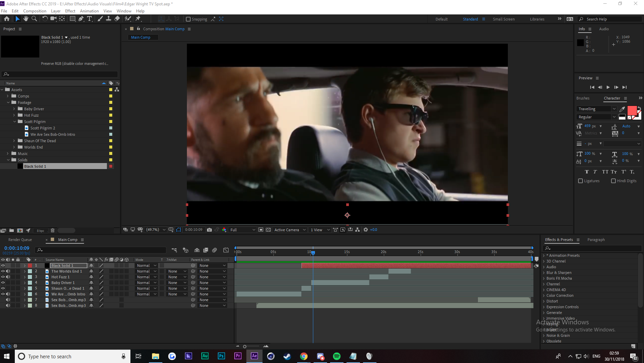The image size is (644, 363).
Task: Select the Rotation tool
Action: (45, 19)
